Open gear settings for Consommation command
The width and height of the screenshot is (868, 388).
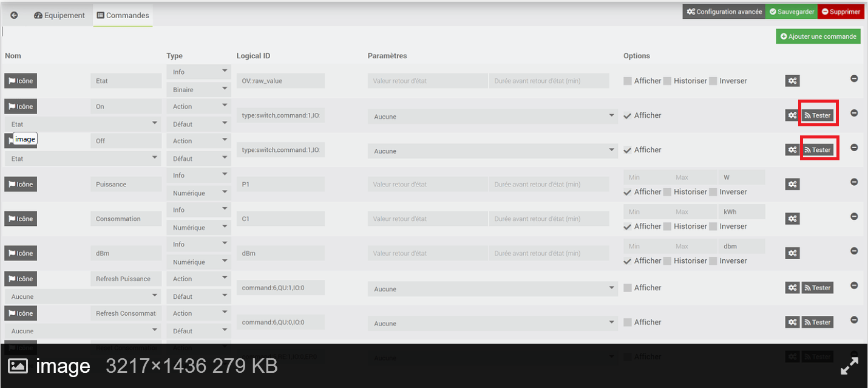click(x=792, y=219)
